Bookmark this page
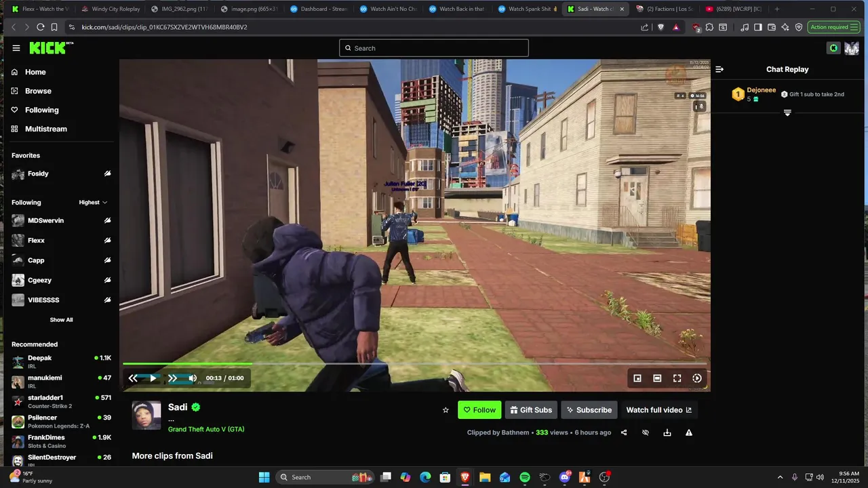Viewport: 868px width, 488px height. (x=54, y=27)
